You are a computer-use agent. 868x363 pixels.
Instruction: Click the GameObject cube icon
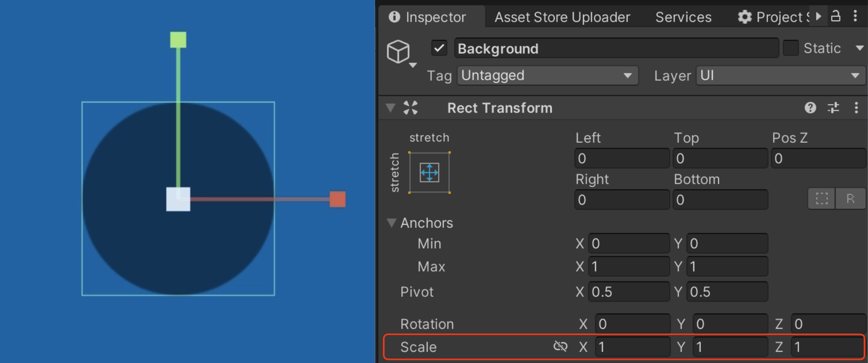(x=398, y=51)
